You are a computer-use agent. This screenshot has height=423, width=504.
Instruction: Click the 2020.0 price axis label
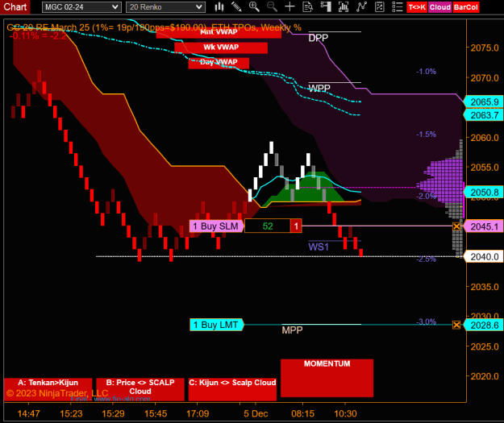pyautogui.click(x=485, y=376)
